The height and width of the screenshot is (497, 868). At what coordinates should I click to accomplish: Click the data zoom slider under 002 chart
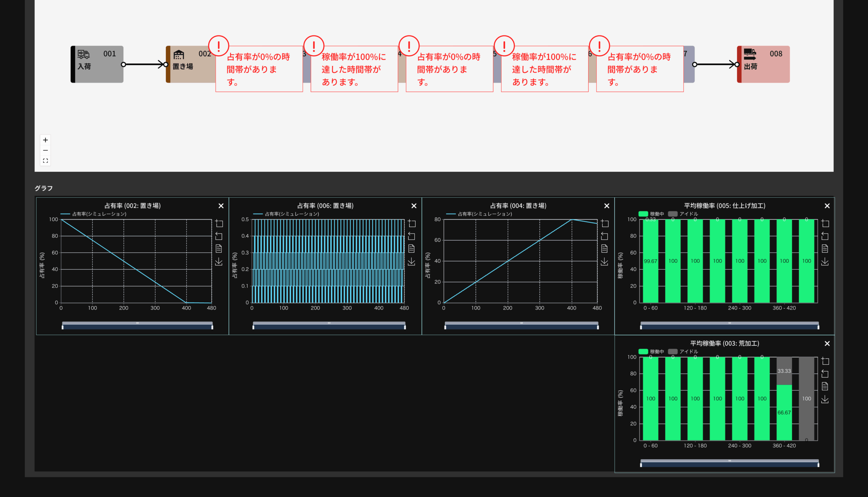pos(137,326)
